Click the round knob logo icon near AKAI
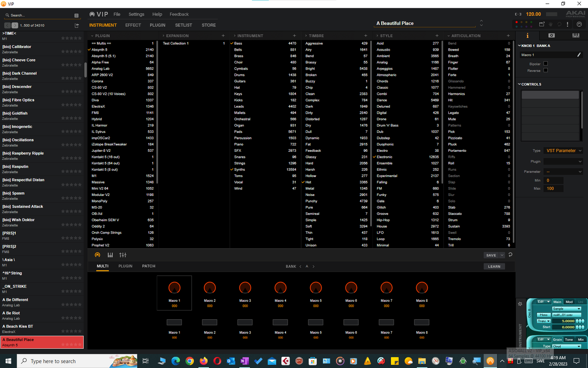Image resolution: width=588 pixels, height=368 pixels. point(580,24)
